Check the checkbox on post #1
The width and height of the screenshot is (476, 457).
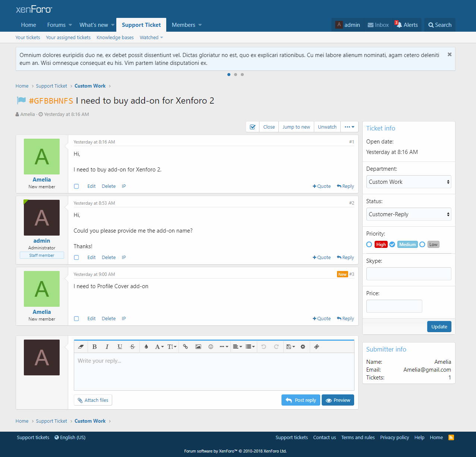click(76, 186)
